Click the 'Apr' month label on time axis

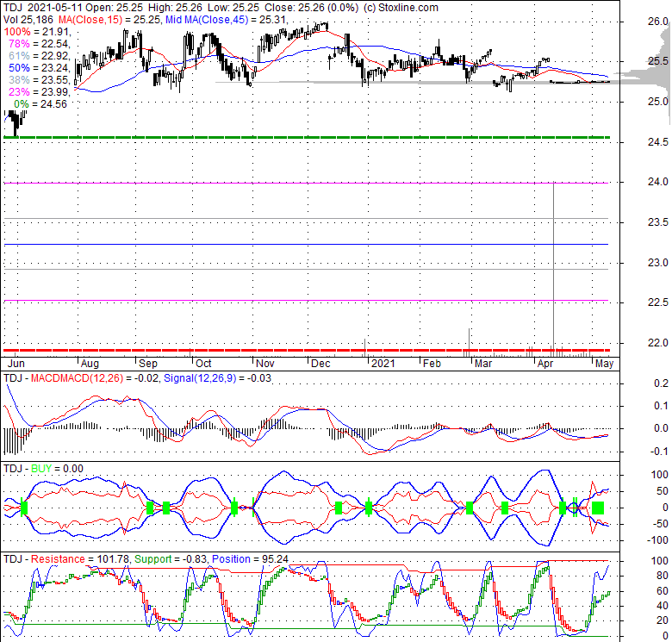point(545,364)
